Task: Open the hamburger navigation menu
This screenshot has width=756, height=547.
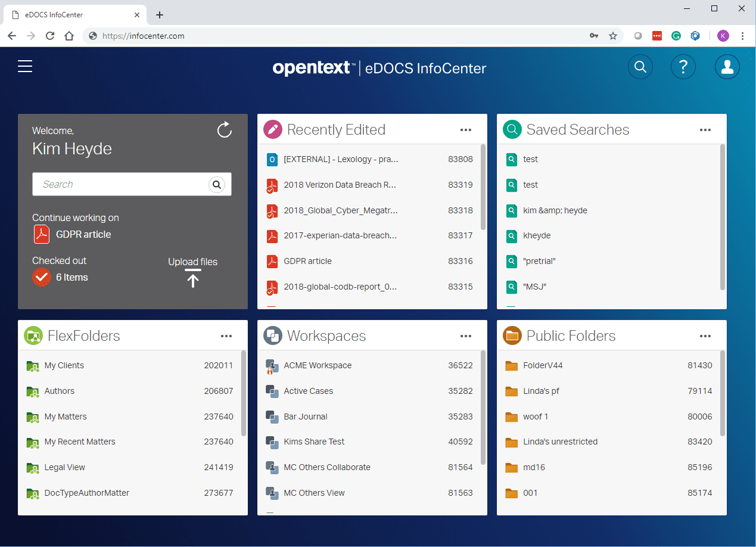Action: pos(25,66)
